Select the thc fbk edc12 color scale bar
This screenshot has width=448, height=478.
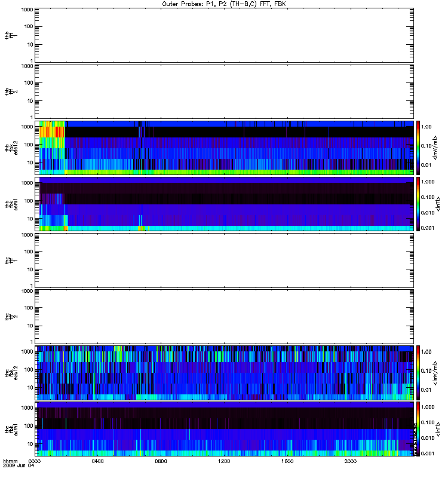[418, 372]
